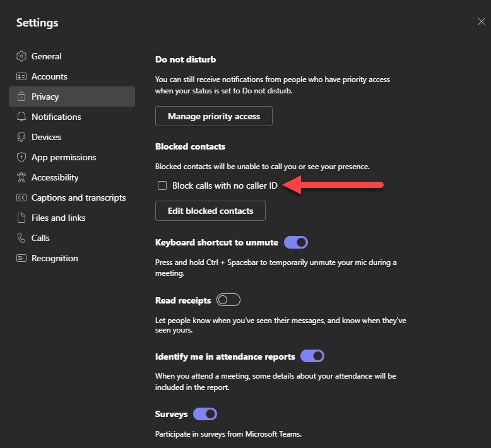Click 'Participate in surveys from Microsoft Teams' text
This screenshot has height=448, width=491.
(228, 434)
